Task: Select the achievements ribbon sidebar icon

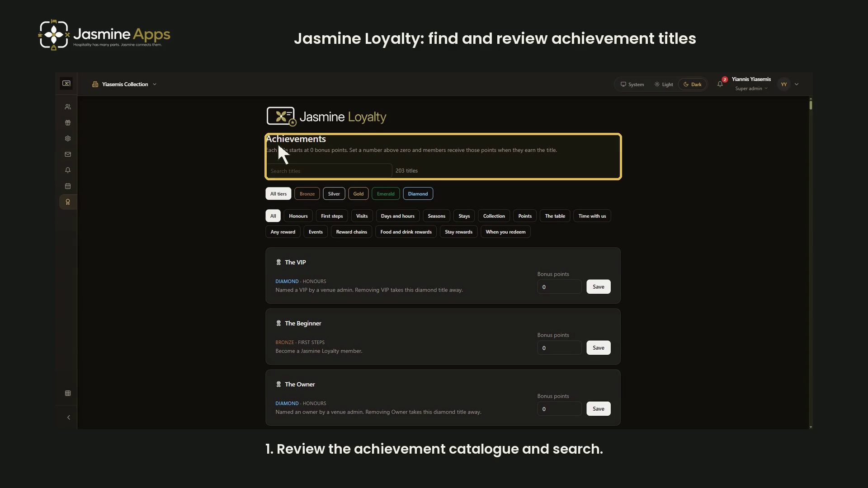Action: (x=68, y=202)
